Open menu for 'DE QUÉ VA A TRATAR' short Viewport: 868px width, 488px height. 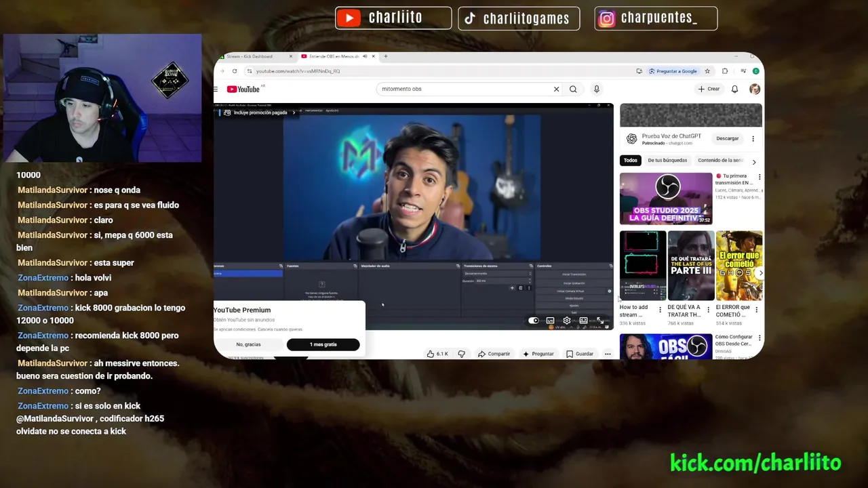coord(708,310)
